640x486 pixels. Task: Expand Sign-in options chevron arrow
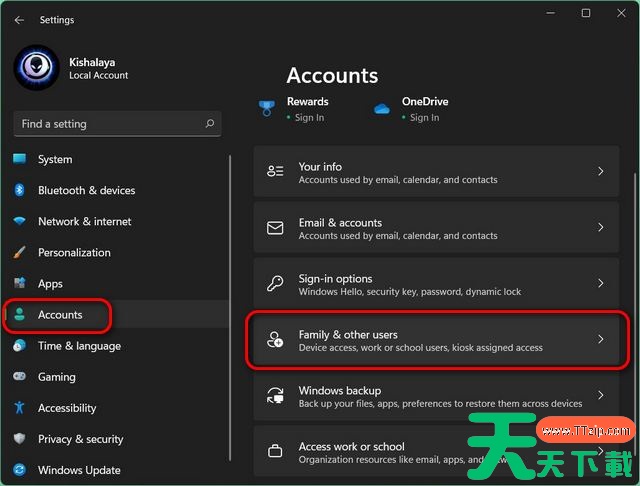tap(600, 284)
